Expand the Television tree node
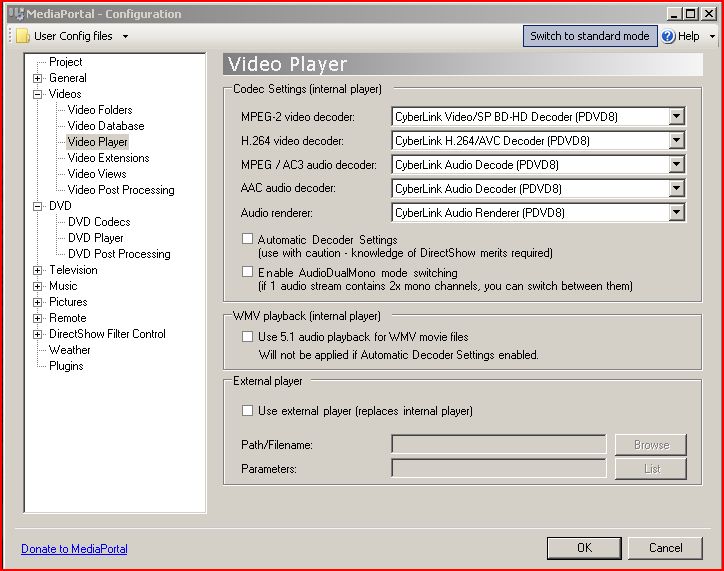 38,270
